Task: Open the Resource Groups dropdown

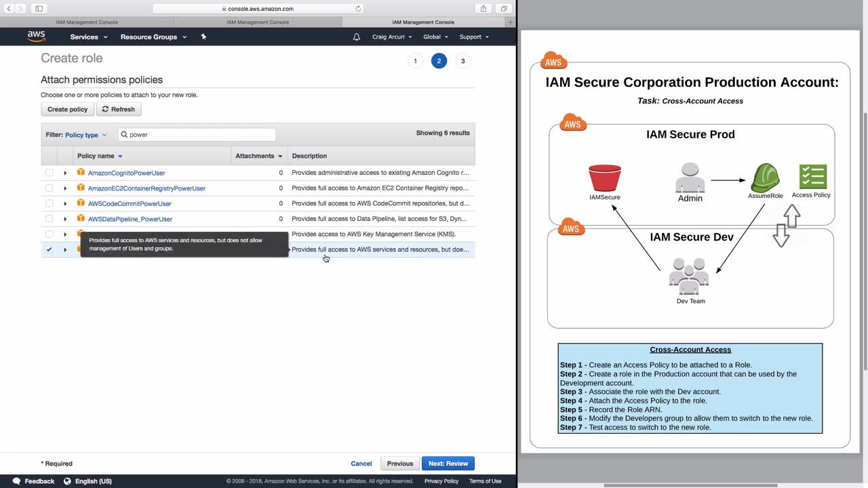Action: (x=153, y=37)
